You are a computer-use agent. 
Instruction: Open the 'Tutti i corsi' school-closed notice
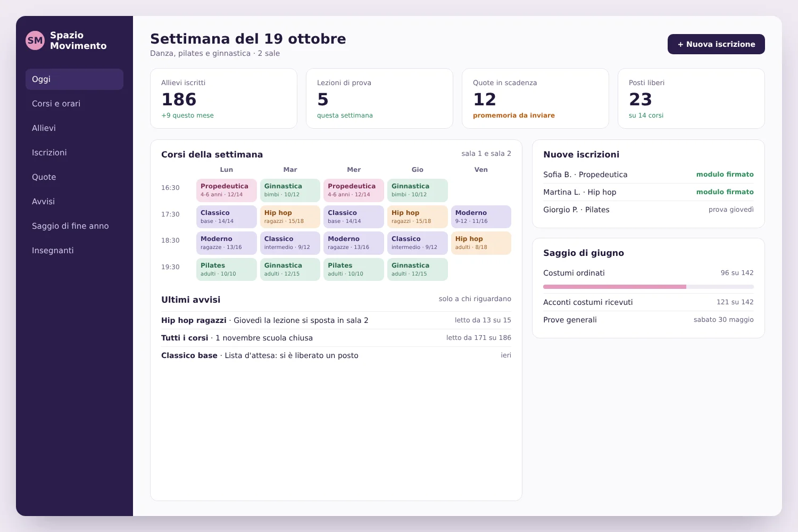(336, 338)
